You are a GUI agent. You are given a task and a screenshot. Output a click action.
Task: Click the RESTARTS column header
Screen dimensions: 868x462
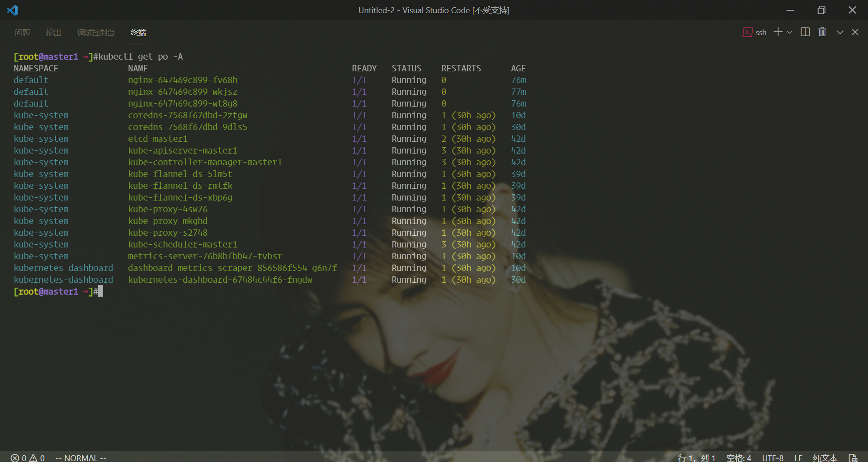pyautogui.click(x=461, y=68)
